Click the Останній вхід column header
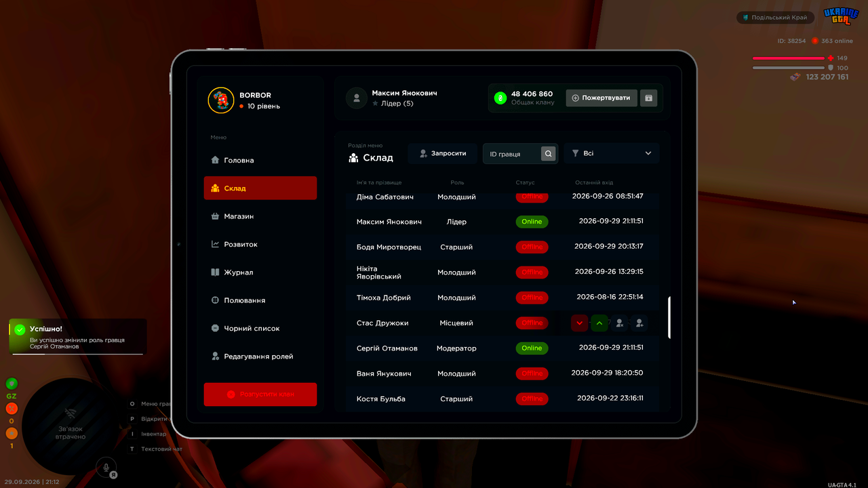Screen dimensions: 868x488 point(594,182)
